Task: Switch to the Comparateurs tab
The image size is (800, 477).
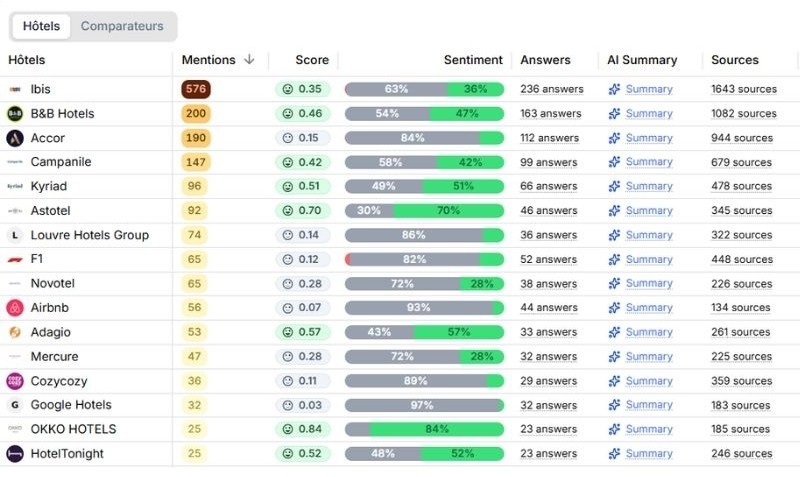Action: tap(122, 27)
